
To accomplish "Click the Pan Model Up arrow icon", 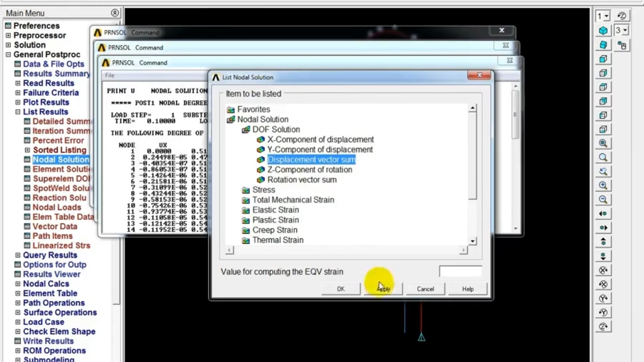I will (x=603, y=242).
